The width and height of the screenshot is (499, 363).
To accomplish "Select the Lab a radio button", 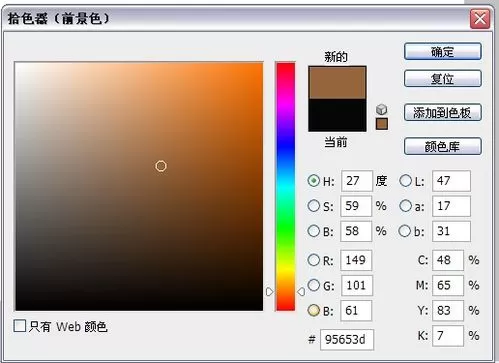I will click(405, 206).
